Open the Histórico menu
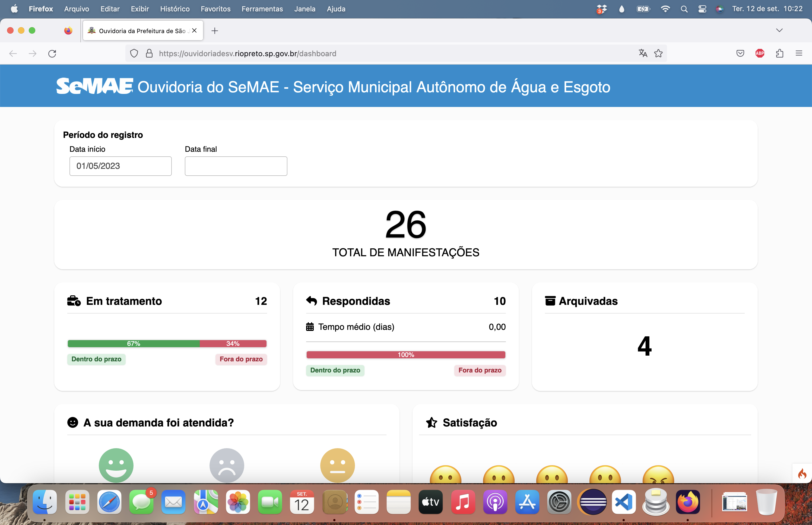 coord(175,9)
